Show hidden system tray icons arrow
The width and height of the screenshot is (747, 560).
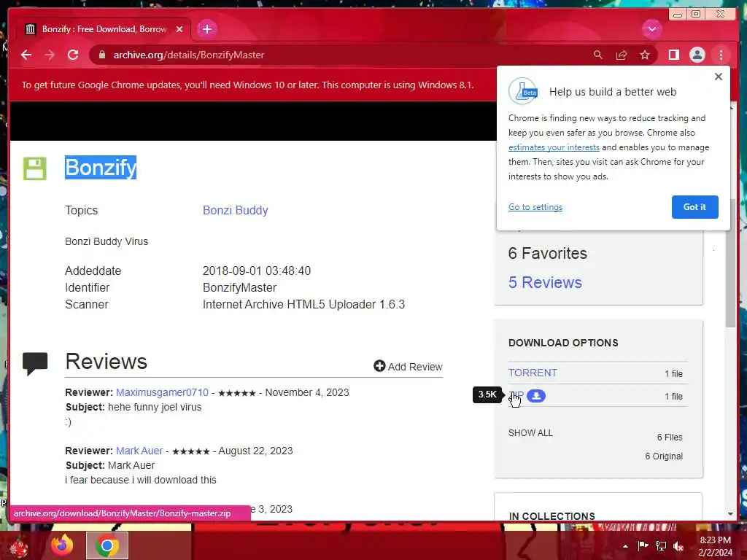point(625,546)
